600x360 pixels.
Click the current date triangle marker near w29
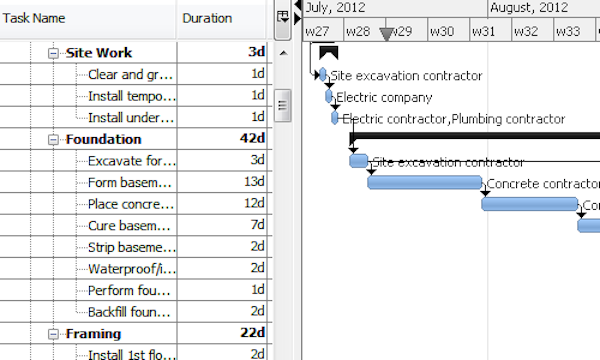pyautogui.click(x=386, y=34)
